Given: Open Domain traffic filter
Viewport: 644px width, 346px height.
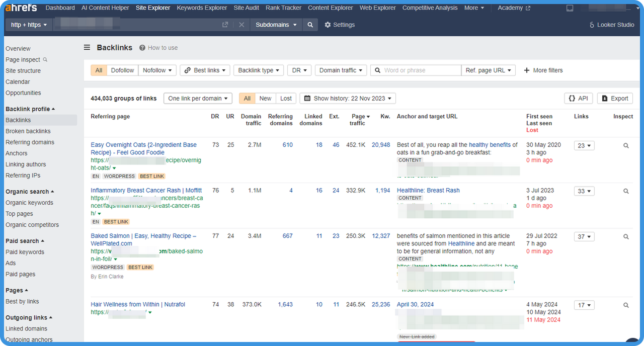Looking at the screenshot, I should [341, 70].
